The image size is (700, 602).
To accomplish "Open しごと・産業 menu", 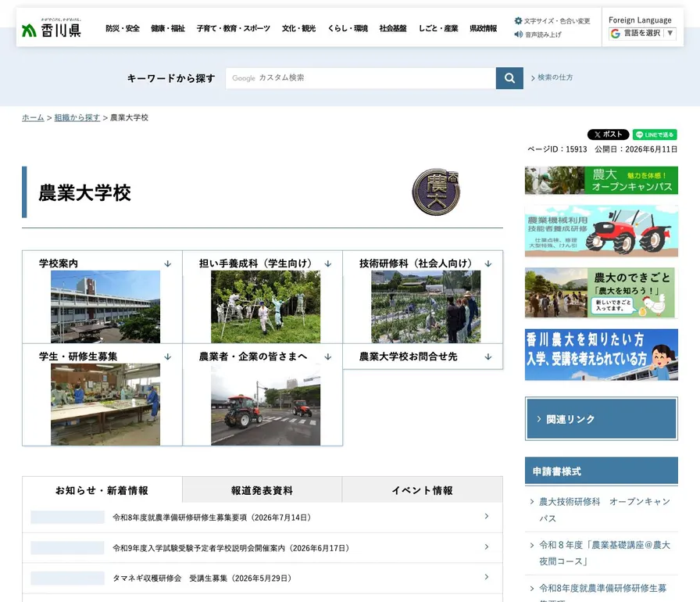I will (x=438, y=29).
